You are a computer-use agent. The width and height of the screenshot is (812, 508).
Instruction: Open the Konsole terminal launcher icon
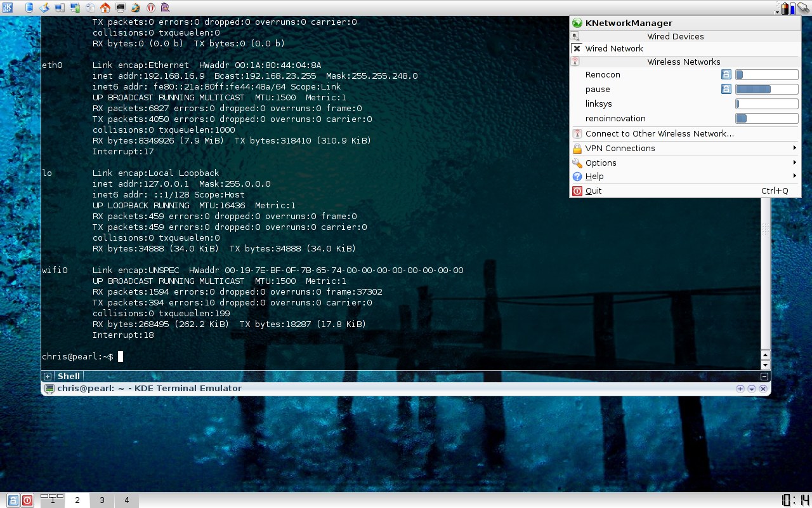point(121,8)
